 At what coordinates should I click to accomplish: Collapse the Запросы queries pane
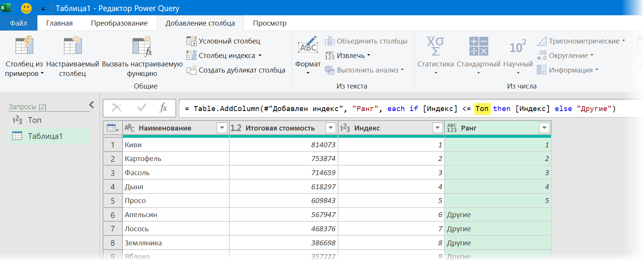(92, 105)
